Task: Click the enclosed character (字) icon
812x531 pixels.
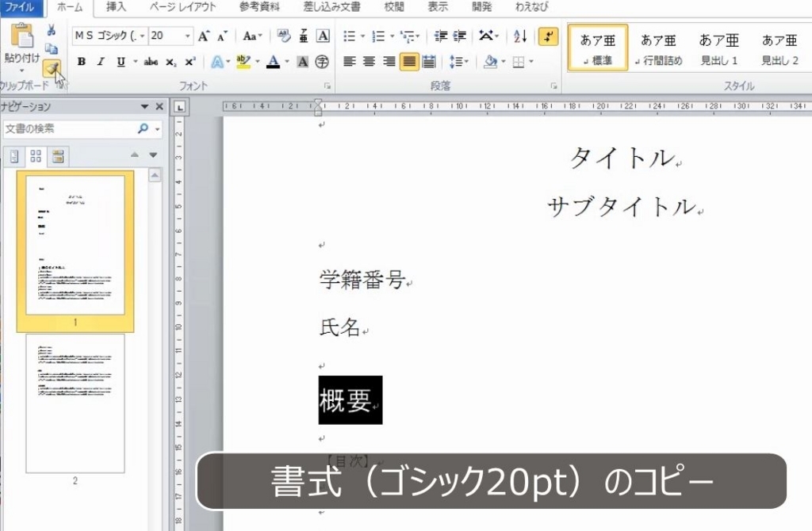Action: point(322,62)
